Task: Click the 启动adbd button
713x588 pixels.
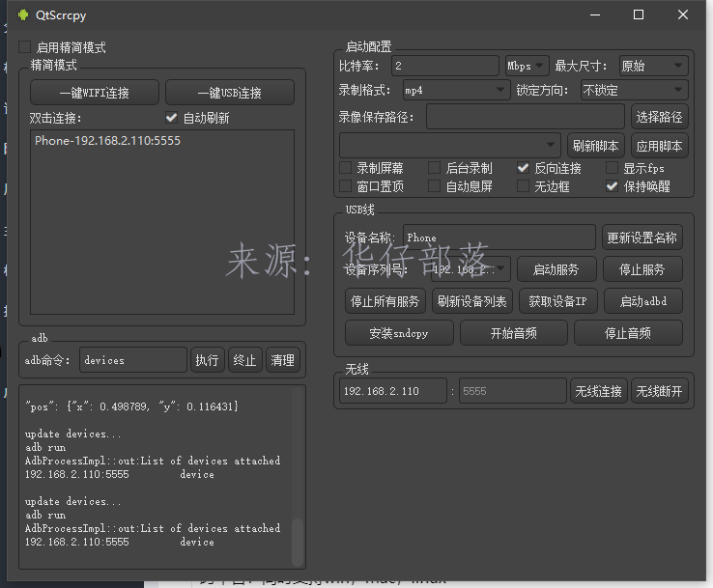Action: point(643,301)
